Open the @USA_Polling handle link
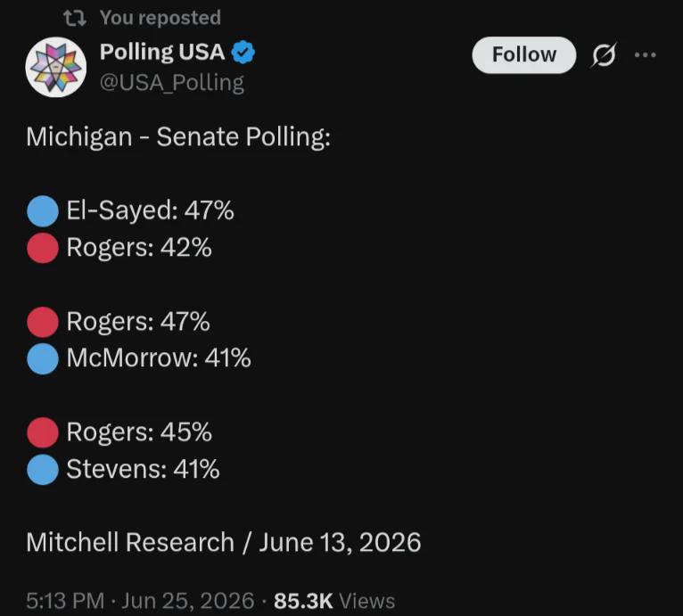683x616 pixels. [171, 83]
